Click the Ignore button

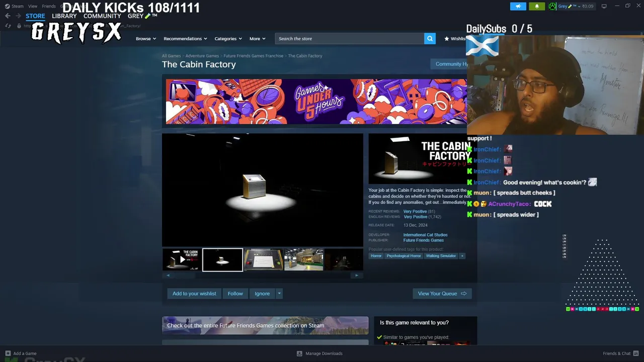(x=262, y=294)
